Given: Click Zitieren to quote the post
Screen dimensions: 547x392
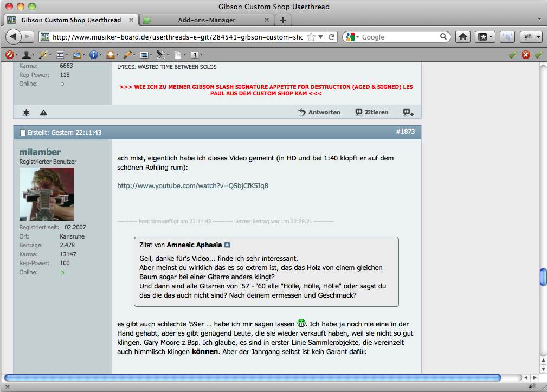Looking at the screenshot, I should point(371,112).
